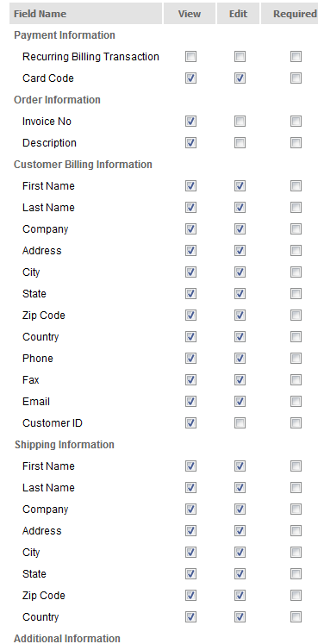Uncheck View for shipping First Name
318x644 pixels.
[x=190, y=466]
